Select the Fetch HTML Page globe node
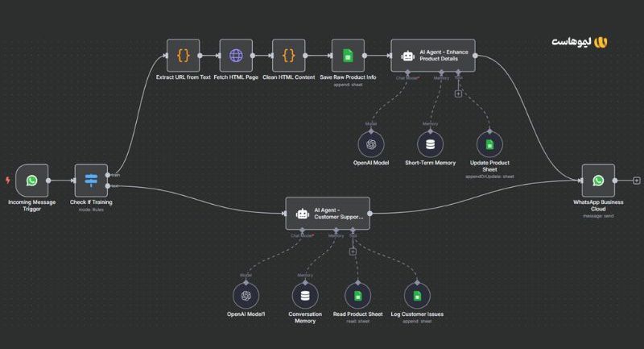This screenshot has width=644, height=349. point(236,56)
